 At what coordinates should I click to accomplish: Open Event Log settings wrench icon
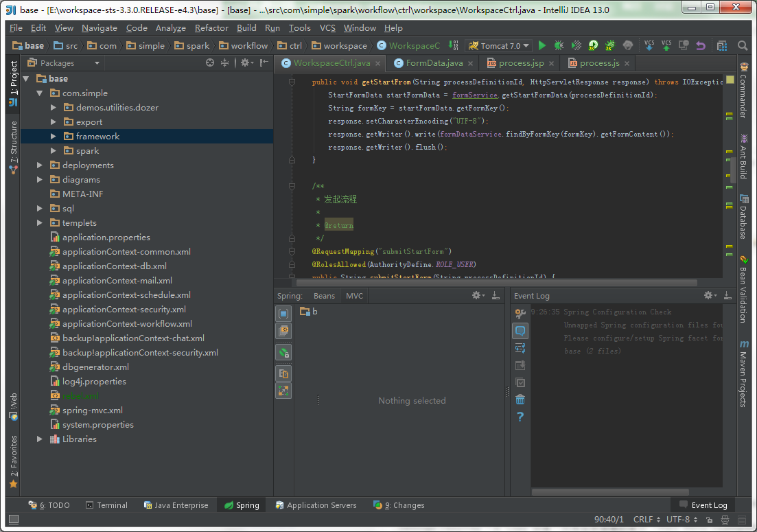click(520, 314)
